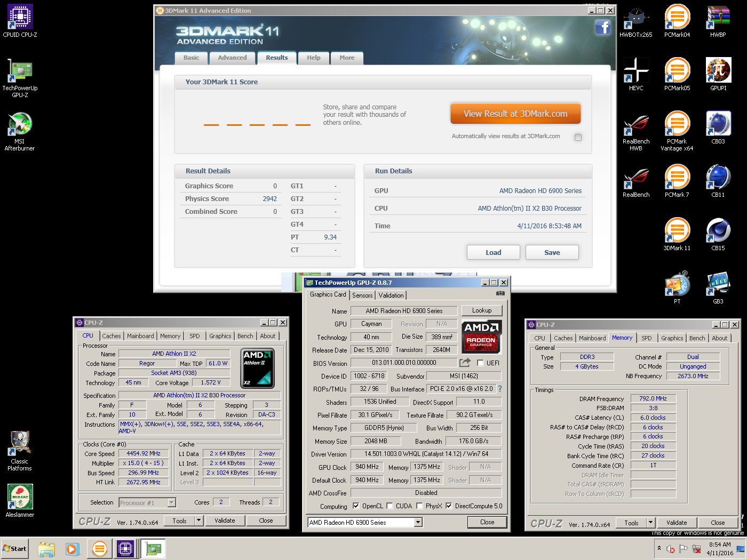Open the GB3 desktop shortcut
The width and height of the screenshot is (747, 560).
pos(718,288)
